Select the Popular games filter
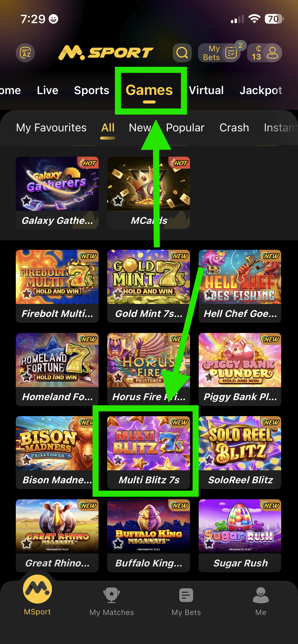This screenshot has width=298, height=644. [185, 128]
